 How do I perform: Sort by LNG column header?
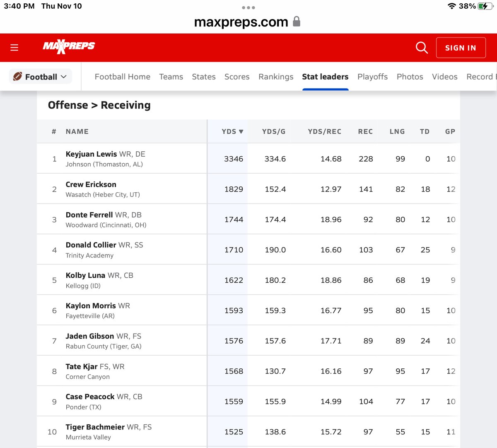(x=397, y=131)
